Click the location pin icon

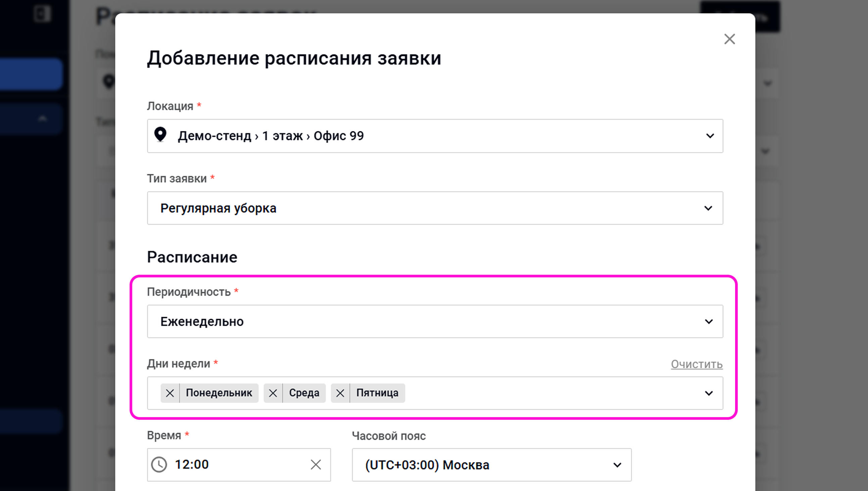[160, 135]
